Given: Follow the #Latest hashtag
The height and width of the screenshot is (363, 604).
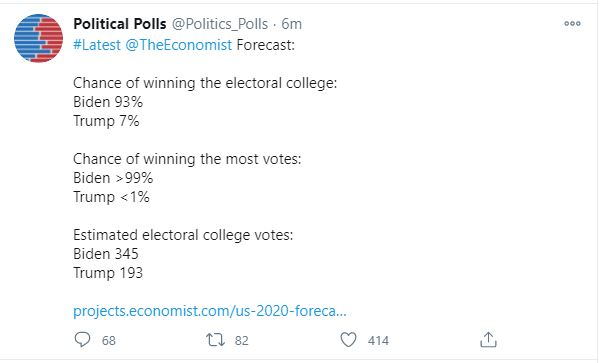Looking at the screenshot, I should click(x=97, y=45).
